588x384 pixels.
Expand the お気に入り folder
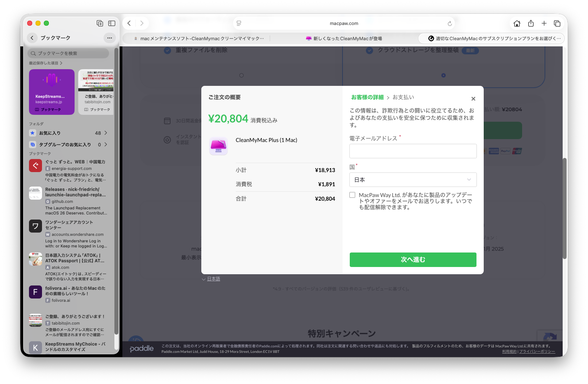68,133
